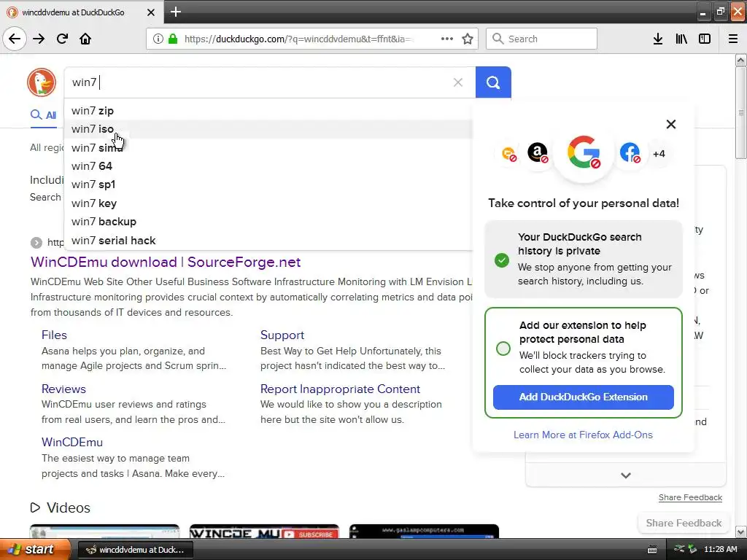Open the page actions three-dot menu
This screenshot has width=747, height=560.
point(447,39)
